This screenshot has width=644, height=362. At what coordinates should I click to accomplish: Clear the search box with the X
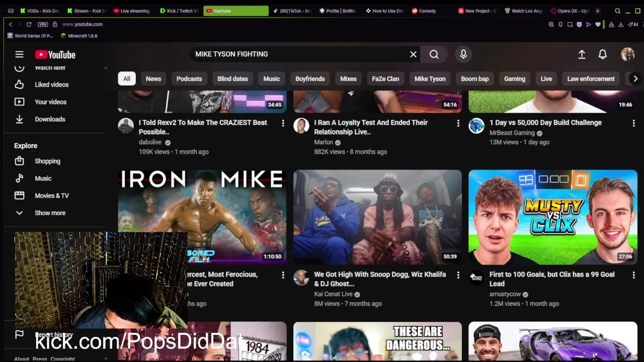(413, 54)
